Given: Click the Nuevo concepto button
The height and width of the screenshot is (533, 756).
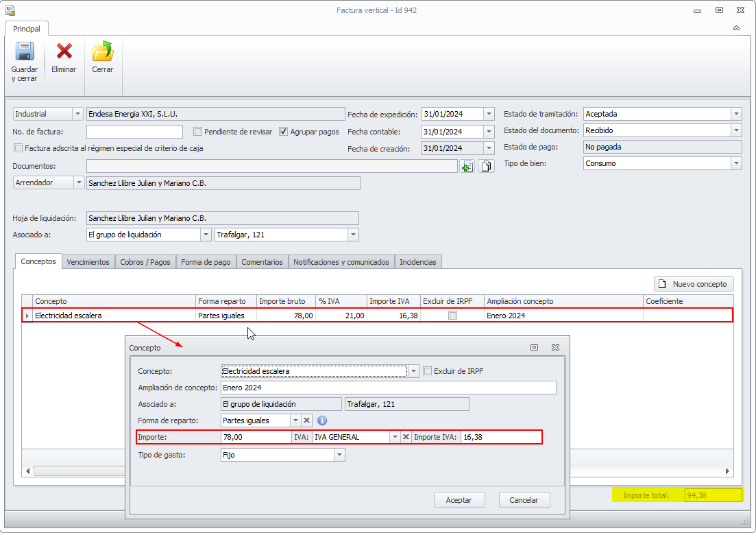Looking at the screenshot, I should tap(694, 284).
